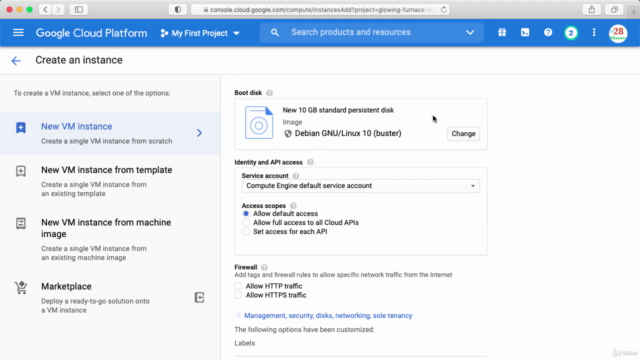Click the New VM instance bookmark icon

(21, 127)
